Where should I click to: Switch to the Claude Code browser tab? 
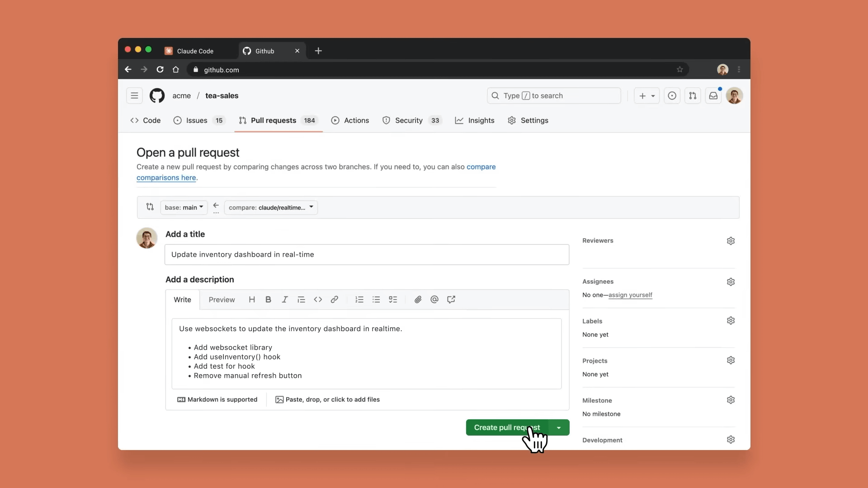point(195,51)
